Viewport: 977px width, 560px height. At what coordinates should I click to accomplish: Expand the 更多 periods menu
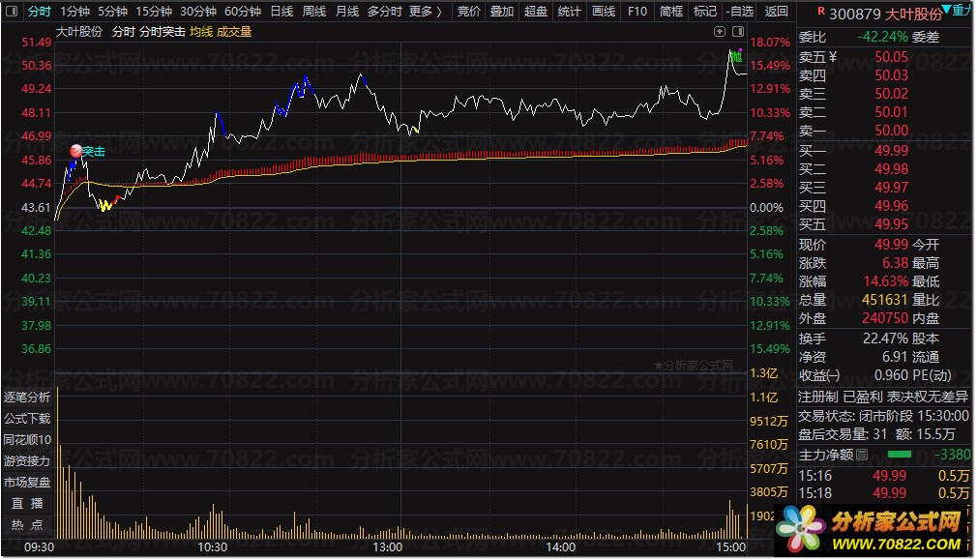[x=426, y=12]
